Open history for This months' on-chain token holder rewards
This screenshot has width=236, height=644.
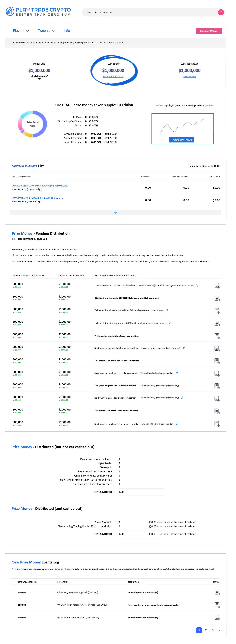click(217, 411)
